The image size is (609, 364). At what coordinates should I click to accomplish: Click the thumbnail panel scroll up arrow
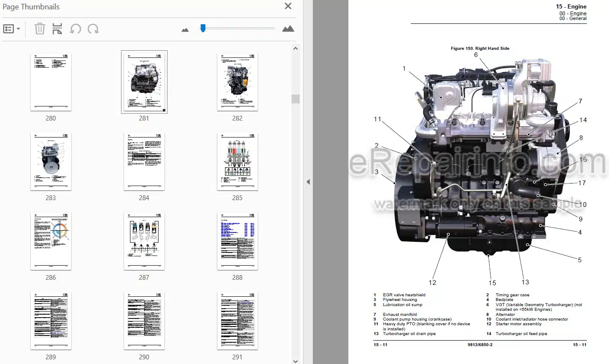click(296, 49)
